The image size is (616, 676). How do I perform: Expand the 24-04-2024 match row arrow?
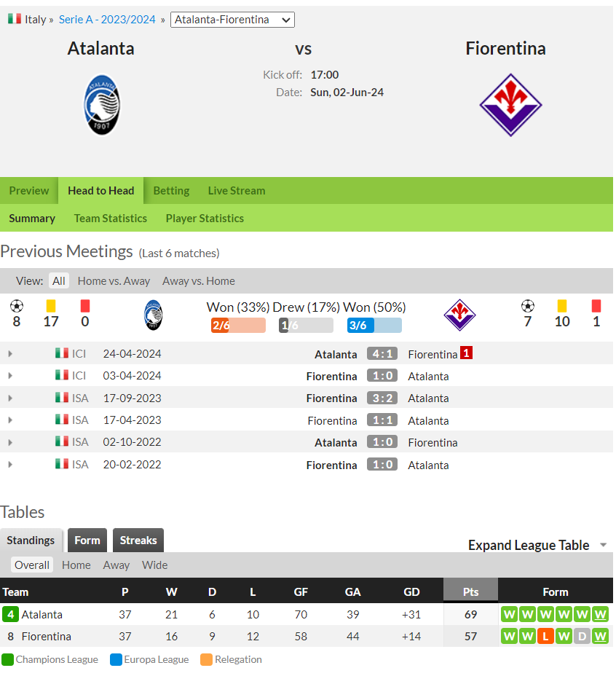click(x=10, y=354)
